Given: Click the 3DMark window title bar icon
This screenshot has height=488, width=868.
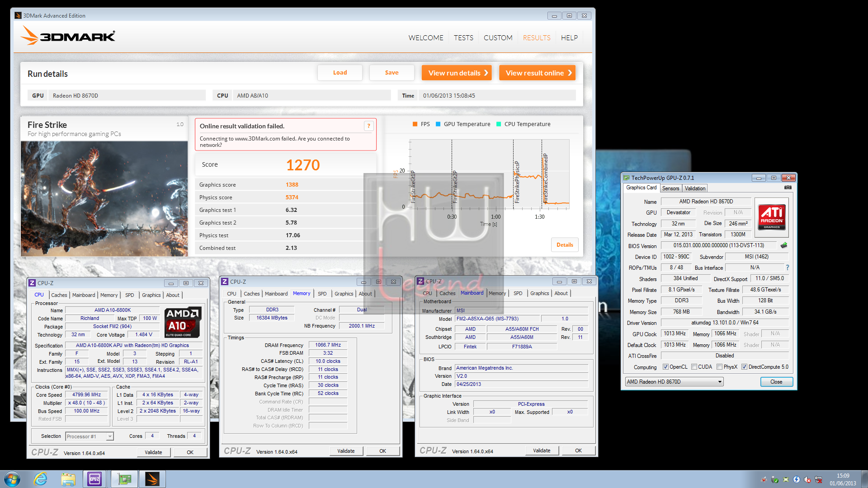Looking at the screenshot, I should [x=18, y=15].
